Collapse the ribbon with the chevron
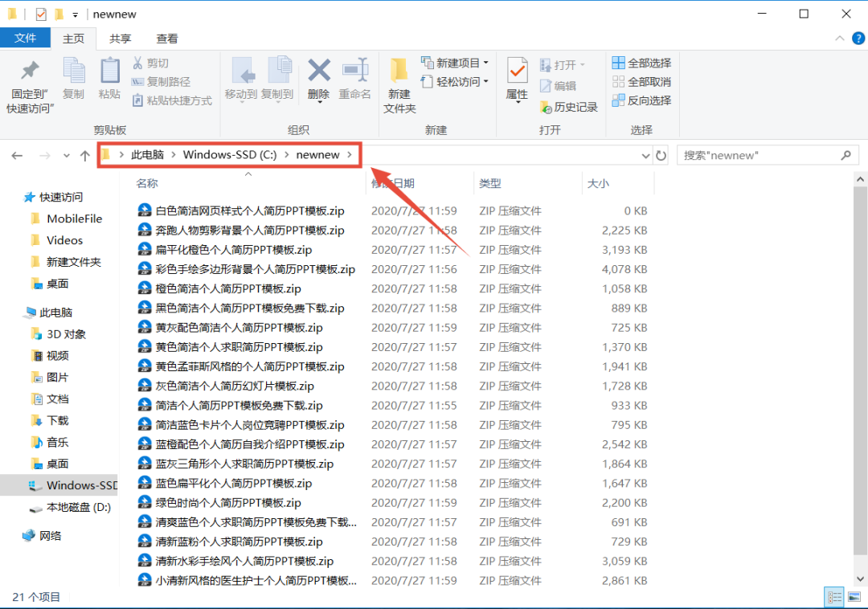Screen dimensions: 868x609 tap(840, 39)
